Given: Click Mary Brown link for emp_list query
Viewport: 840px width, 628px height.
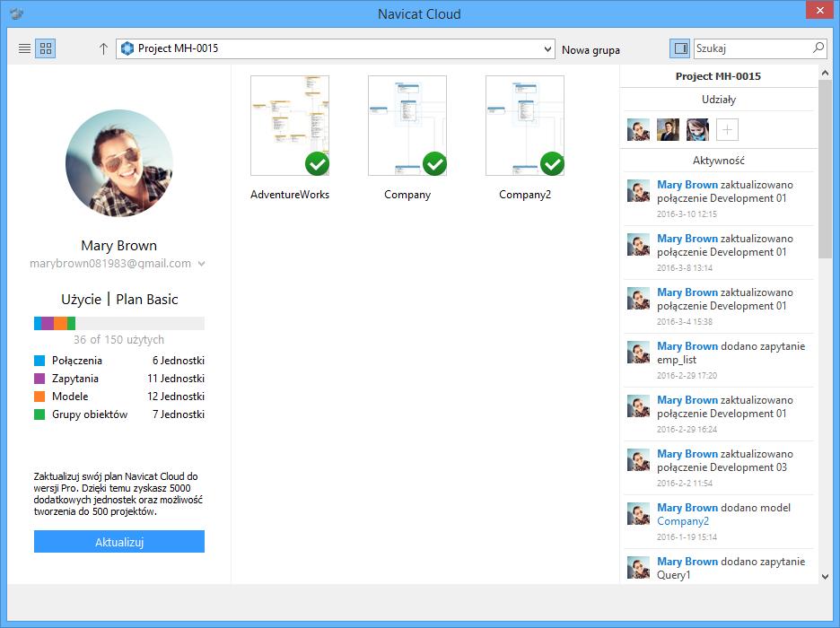Looking at the screenshot, I should click(x=687, y=346).
